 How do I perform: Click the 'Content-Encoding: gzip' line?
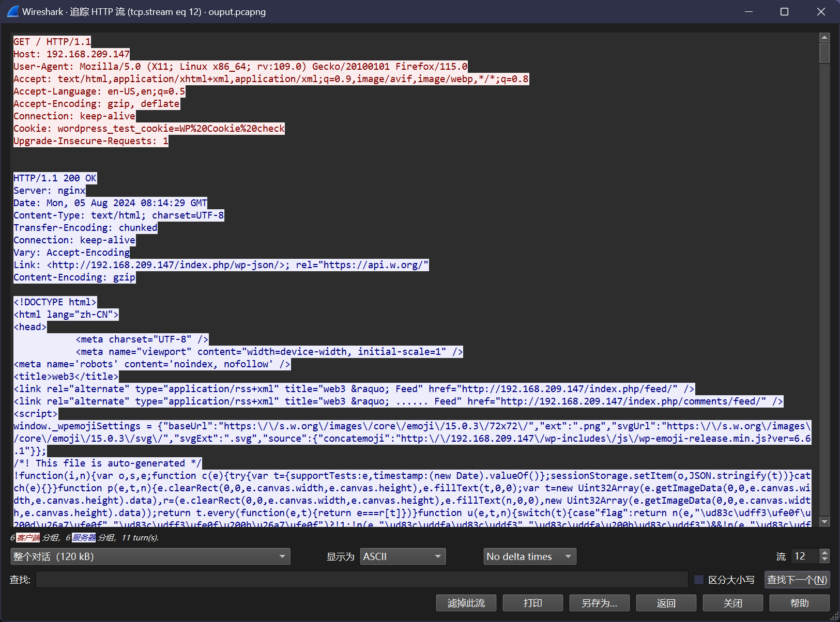click(x=74, y=277)
